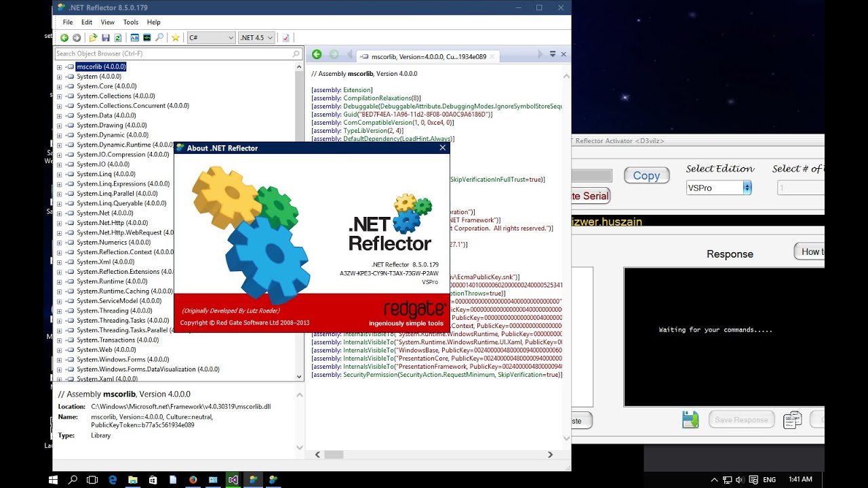Screen dimensions: 868x488
Task: Expand the System.Data (4.0.0.0) node
Action: 60,116
